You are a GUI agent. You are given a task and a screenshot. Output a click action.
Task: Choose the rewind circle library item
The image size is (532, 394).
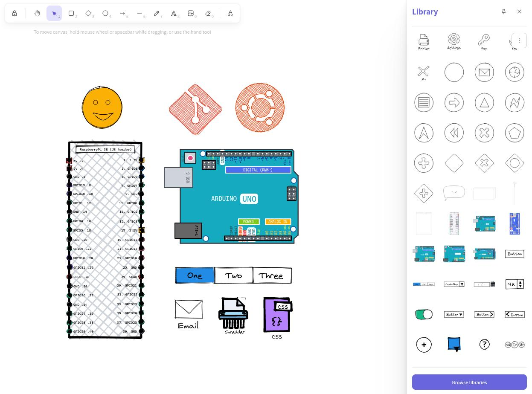pyautogui.click(x=454, y=133)
